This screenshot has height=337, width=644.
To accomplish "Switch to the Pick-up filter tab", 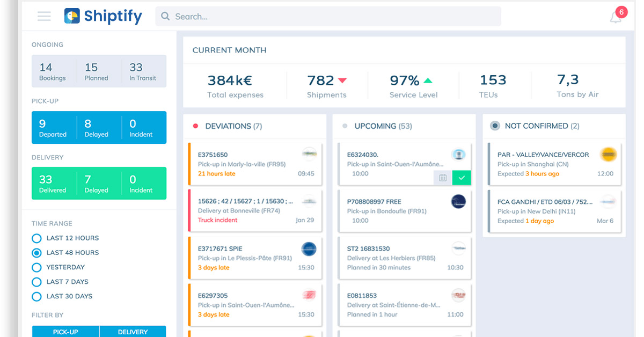I will click(x=65, y=332).
